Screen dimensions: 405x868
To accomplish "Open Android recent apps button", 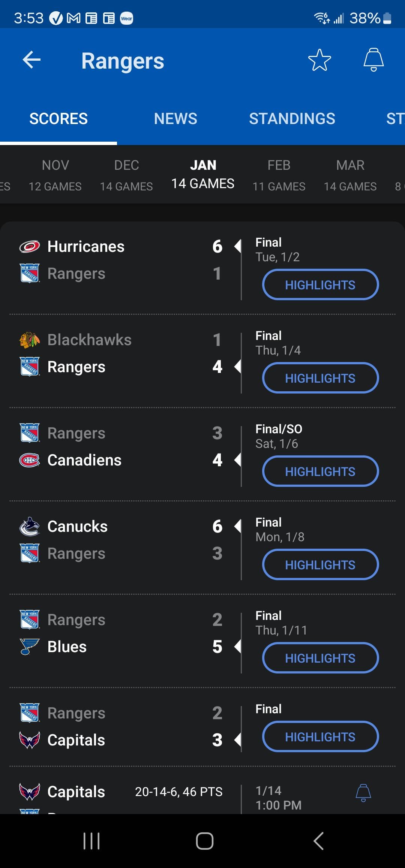I will pyautogui.click(x=91, y=841).
